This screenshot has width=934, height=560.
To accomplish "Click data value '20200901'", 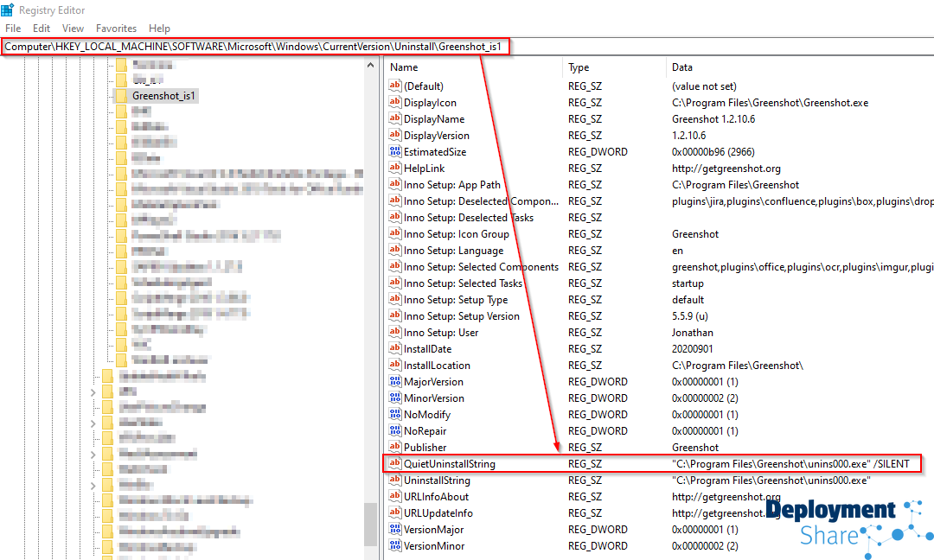I will [693, 349].
